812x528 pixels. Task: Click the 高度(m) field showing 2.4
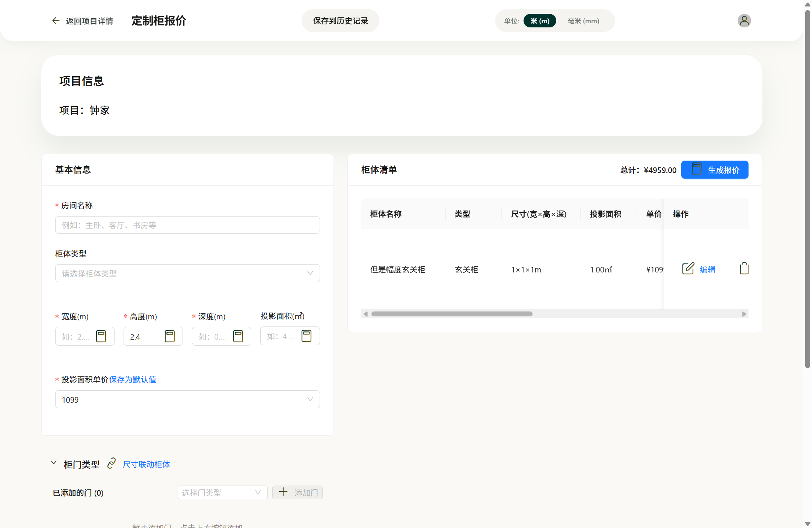[x=153, y=336]
